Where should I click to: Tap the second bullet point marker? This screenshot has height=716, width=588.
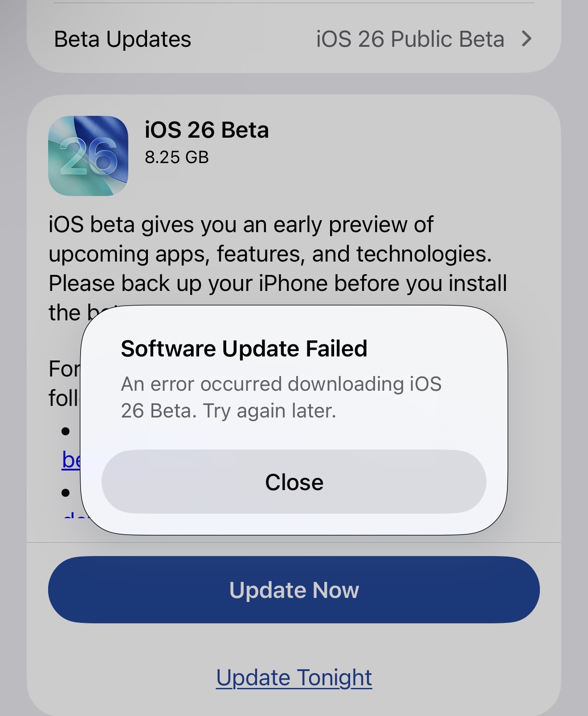tap(66, 493)
